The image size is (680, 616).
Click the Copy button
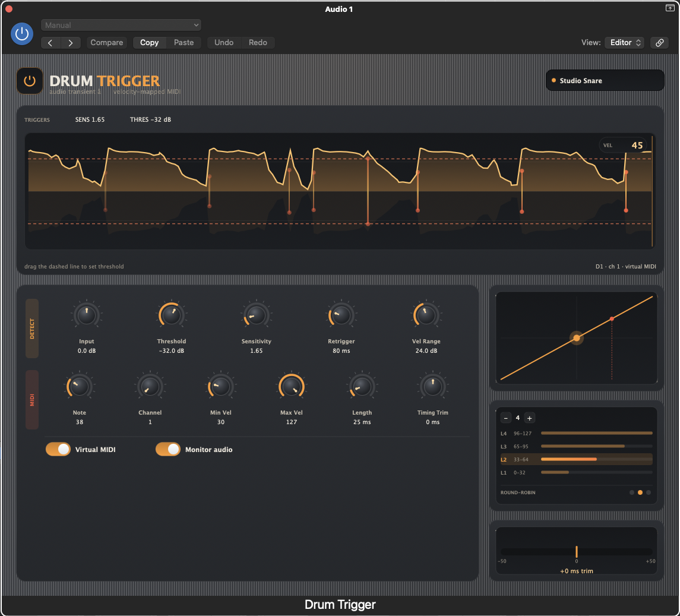click(x=149, y=43)
